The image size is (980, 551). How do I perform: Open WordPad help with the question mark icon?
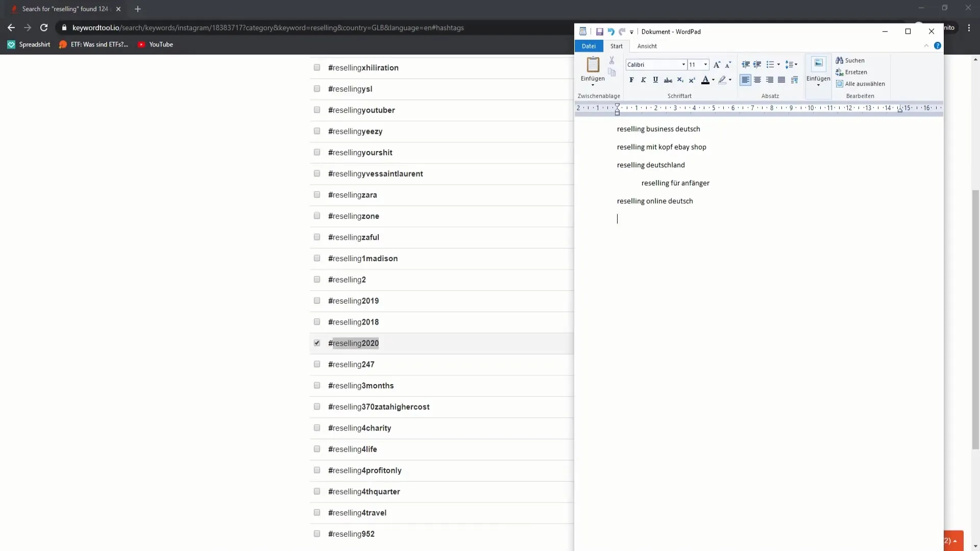pyautogui.click(x=937, y=46)
